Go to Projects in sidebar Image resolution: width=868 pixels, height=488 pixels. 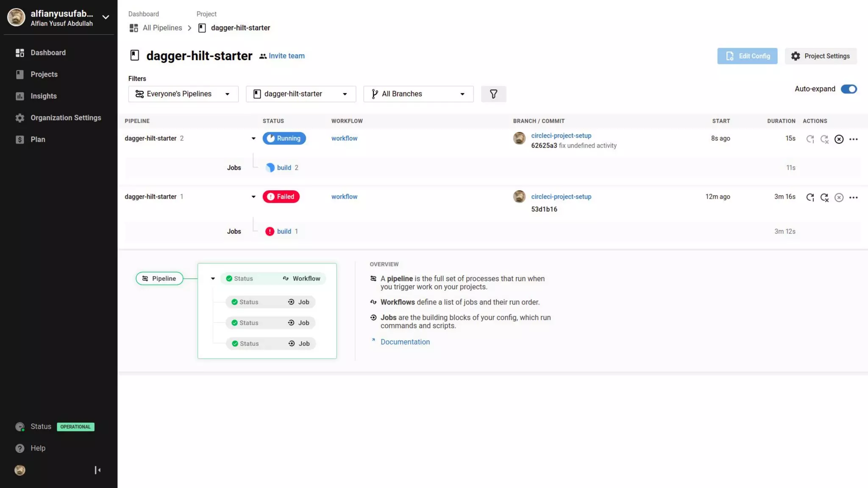click(44, 75)
